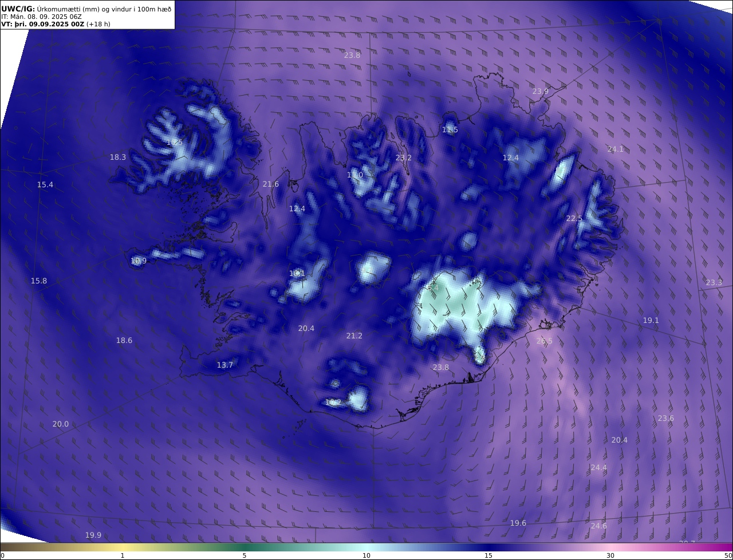Click the 23.9 value in the northeast
Image resolution: width=733 pixels, height=560 pixels.
point(541,92)
